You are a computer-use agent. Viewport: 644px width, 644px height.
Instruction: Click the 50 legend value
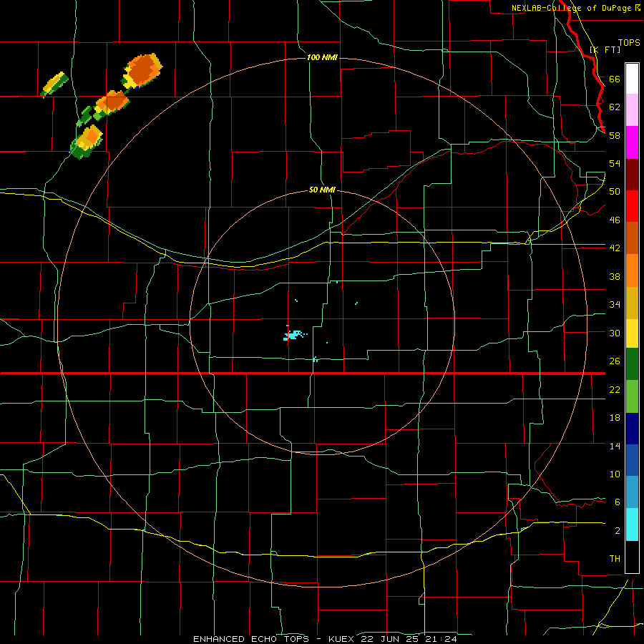click(x=615, y=192)
